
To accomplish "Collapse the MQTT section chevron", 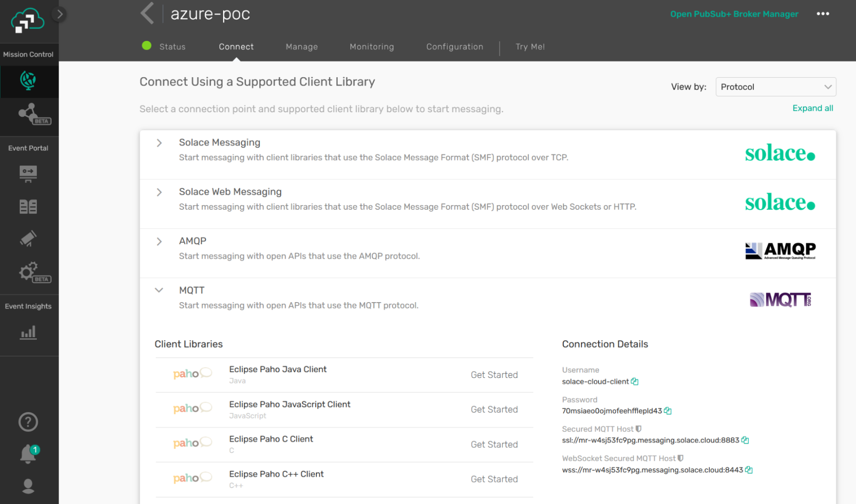I will (159, 290).
